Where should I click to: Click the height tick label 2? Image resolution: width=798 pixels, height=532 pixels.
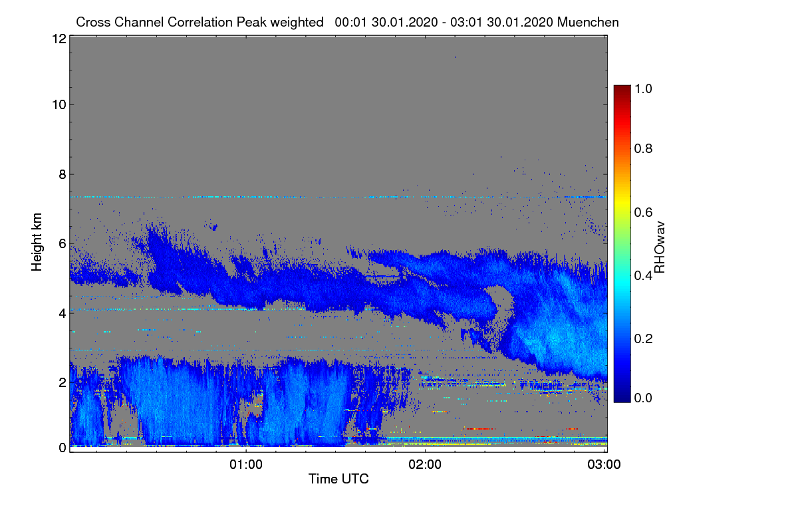[x=62, y=382]
